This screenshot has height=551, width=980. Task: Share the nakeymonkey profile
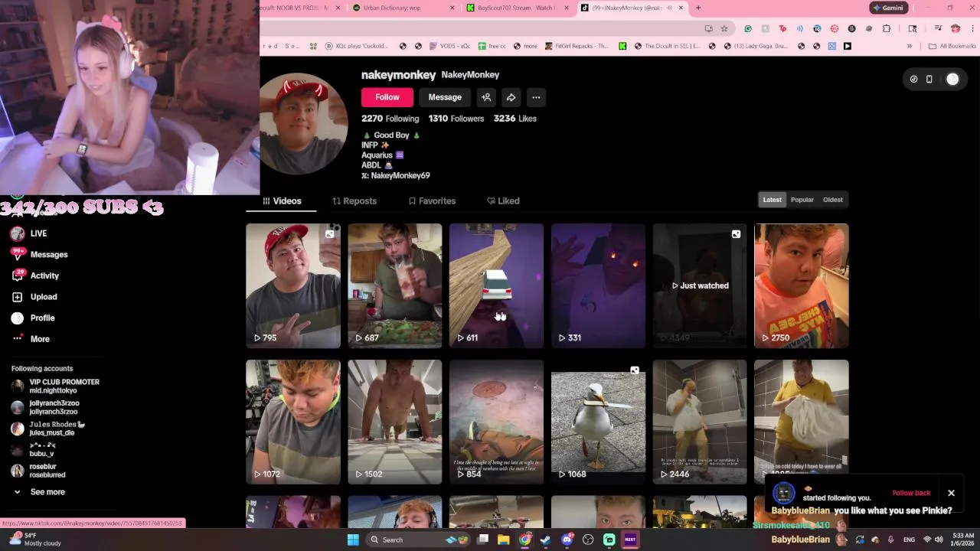(511, 97)
